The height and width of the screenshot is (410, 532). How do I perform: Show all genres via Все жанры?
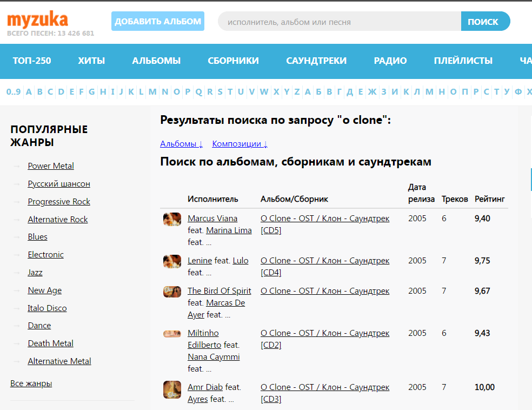[31, 383]
